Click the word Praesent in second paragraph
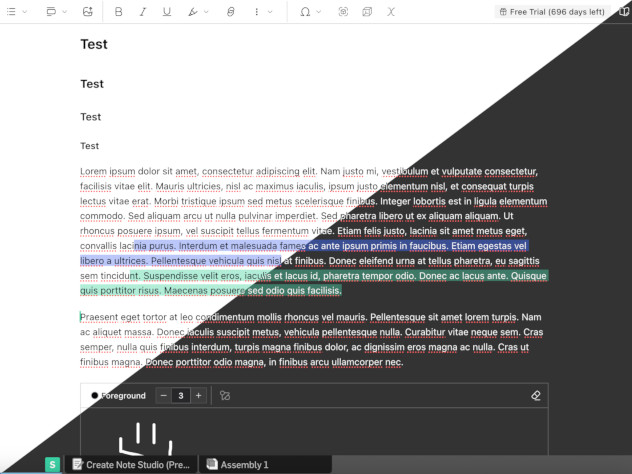The height and width of the screenshot is (474, 632). (99, 317)
